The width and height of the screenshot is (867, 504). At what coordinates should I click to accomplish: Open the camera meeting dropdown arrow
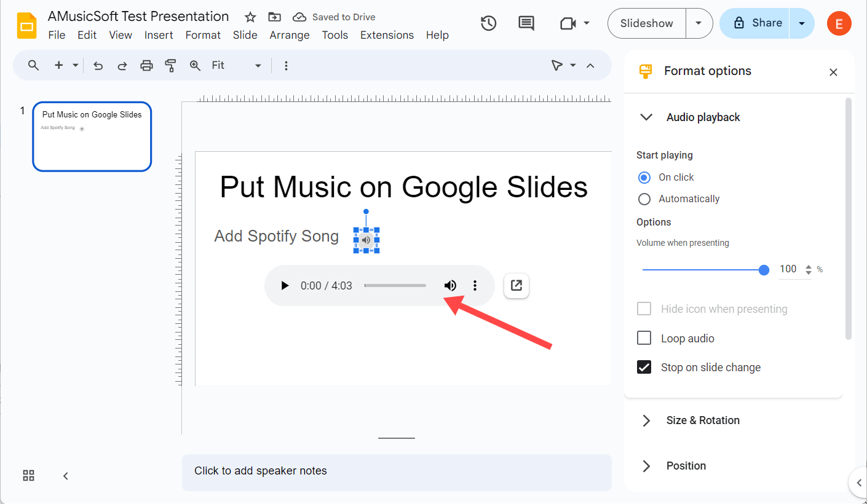point(587,23)
